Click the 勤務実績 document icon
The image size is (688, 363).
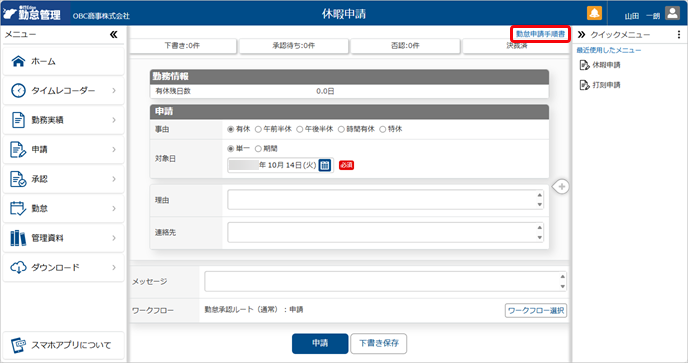click(x=18, y=120)
